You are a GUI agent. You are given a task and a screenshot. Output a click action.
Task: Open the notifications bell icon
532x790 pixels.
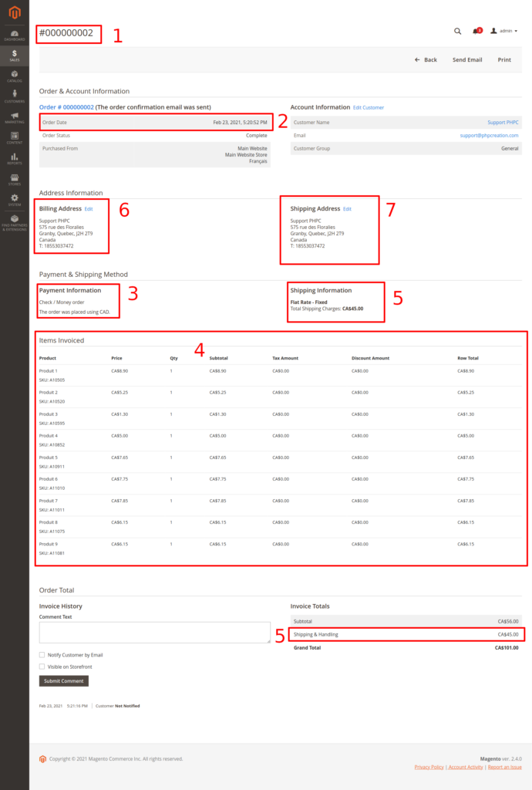coord(476,31)
